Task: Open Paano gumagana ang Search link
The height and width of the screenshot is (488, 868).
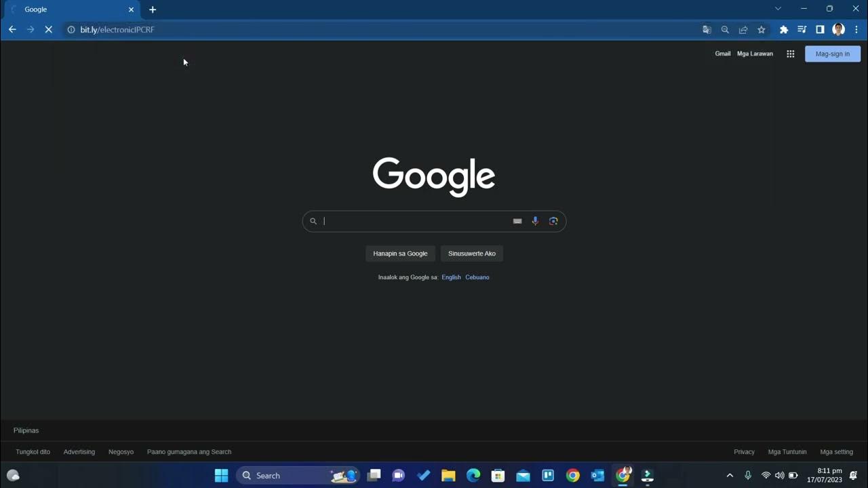Action: (189, 452)
